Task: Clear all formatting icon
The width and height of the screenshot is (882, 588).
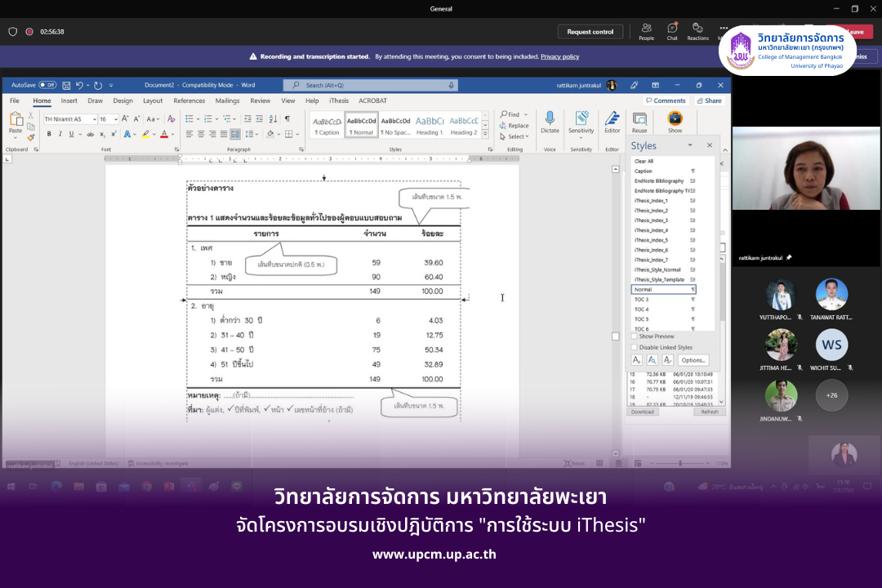Action: click(171, 118)
